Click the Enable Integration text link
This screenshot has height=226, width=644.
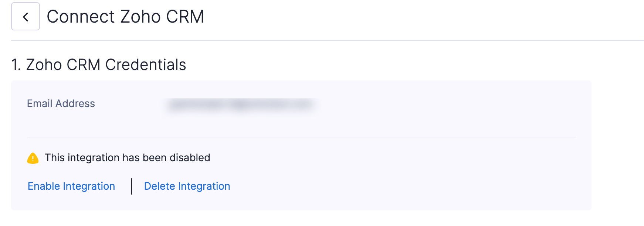coord(71,186)
